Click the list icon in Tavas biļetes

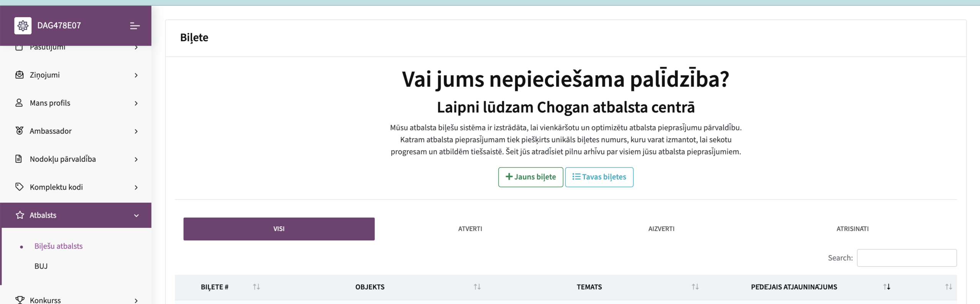coord(576,176)
